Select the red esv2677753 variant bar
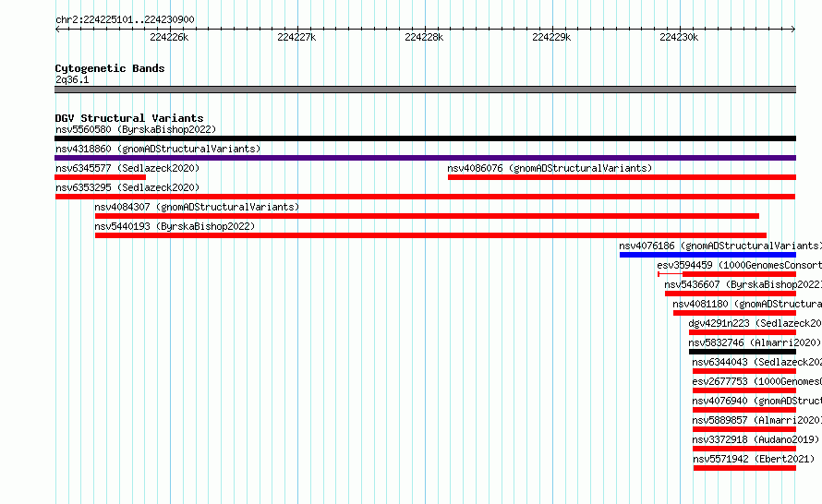This screenshot has height=504, width=822. [744, 390]
